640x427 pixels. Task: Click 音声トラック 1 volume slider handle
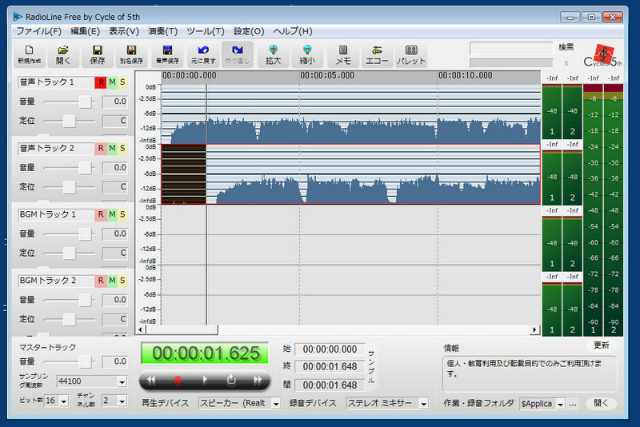(x=85, y=101)
